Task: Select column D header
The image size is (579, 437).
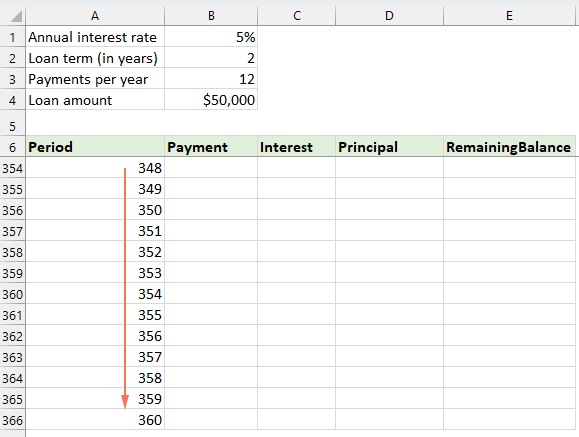Action: (389, 16)
